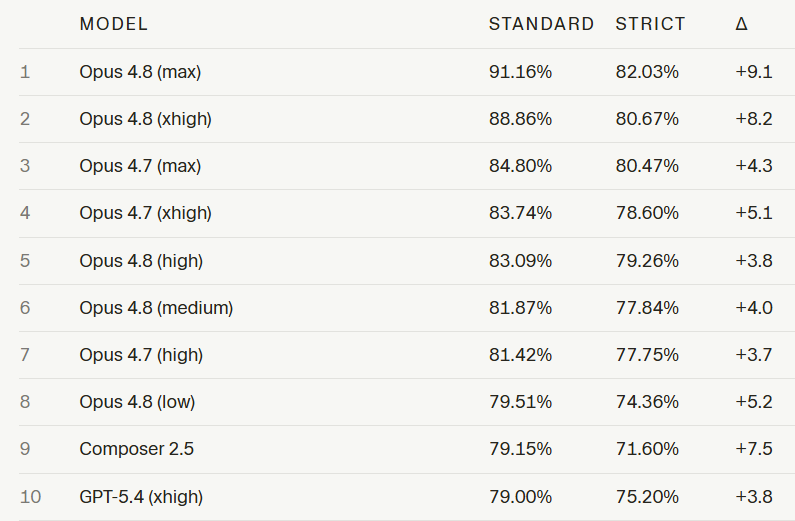
Task: Click the 71.60% strict score for Composer
Action: [647, 449]
